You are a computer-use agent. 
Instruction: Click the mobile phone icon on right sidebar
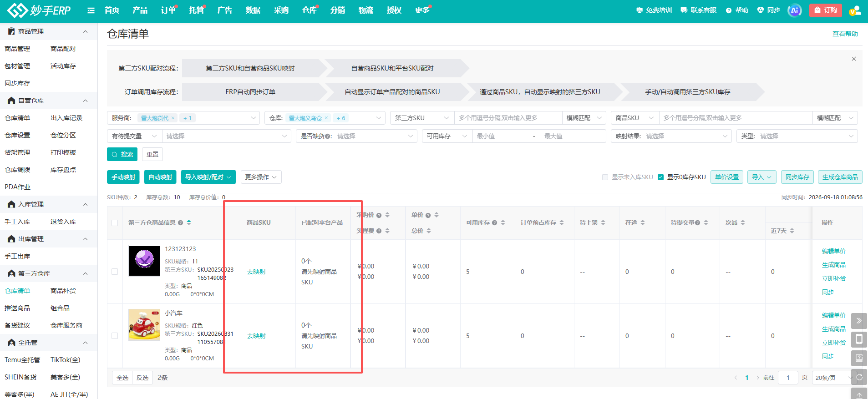pos(859,339)
